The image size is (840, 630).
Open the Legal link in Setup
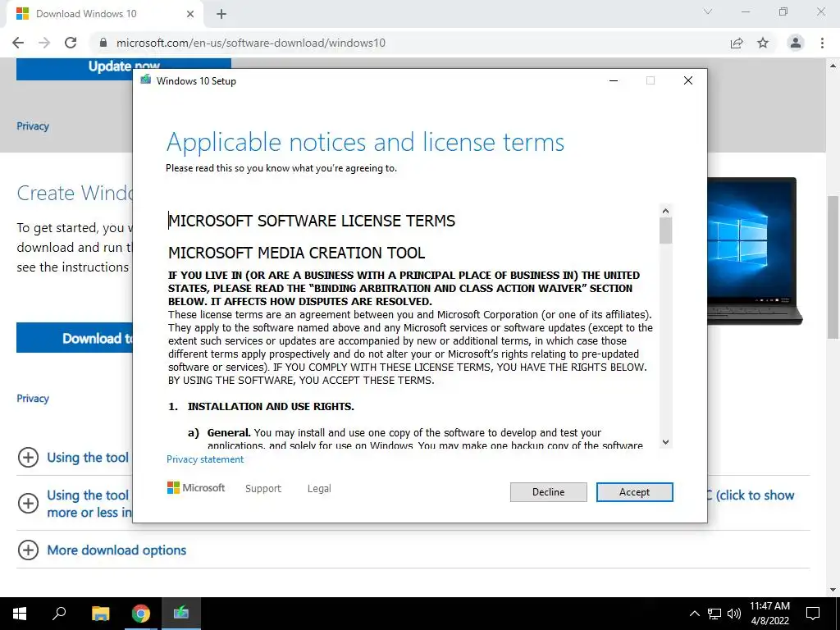coord(319,489)
